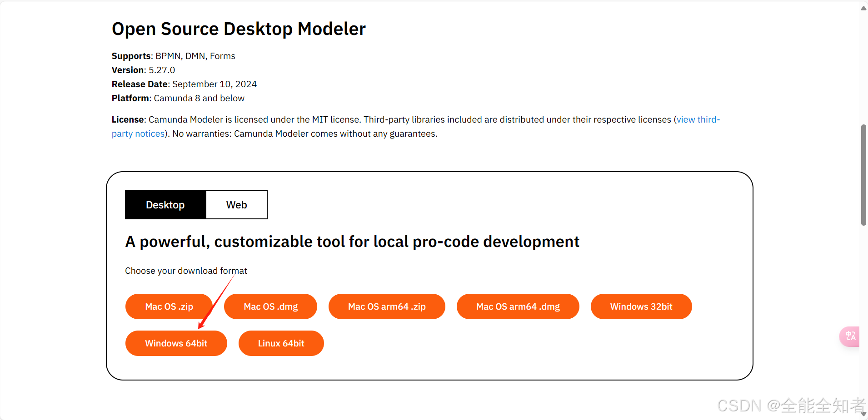Click the Version: 5.27.0 text
Image resolution: width=868 pixels, height=420 pixels.
[x=143, y=70]
